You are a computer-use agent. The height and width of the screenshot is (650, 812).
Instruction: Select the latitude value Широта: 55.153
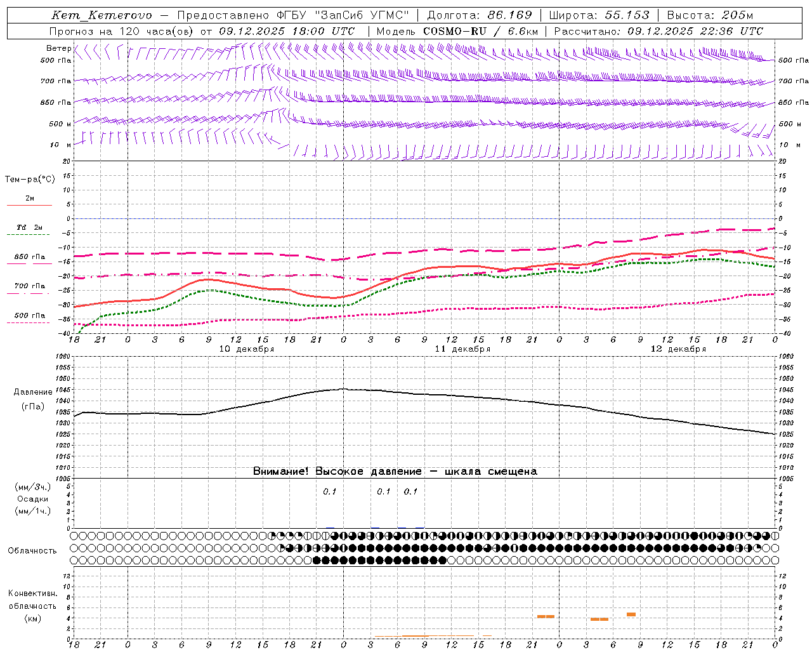click(599, 15)
